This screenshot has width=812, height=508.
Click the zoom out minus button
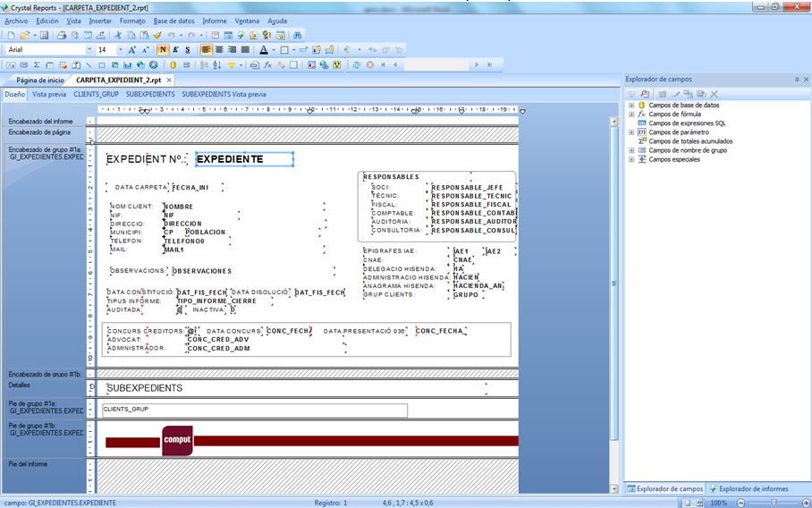click(740, 503)
